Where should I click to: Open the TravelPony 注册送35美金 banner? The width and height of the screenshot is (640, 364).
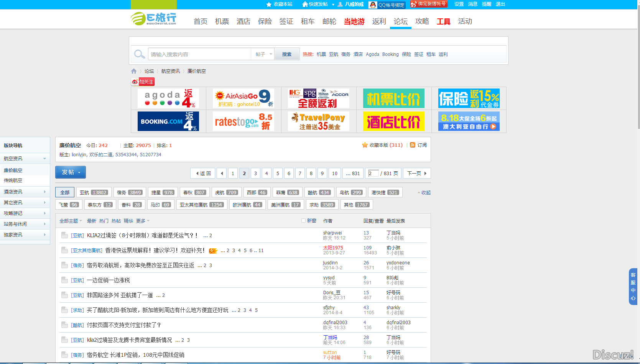[319, 121]
